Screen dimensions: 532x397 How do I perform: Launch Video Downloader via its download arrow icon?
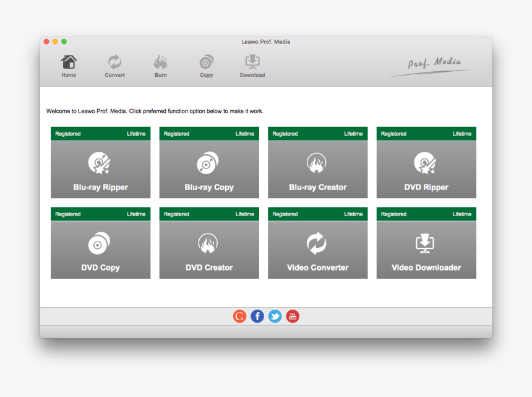(x=425, y=243)
